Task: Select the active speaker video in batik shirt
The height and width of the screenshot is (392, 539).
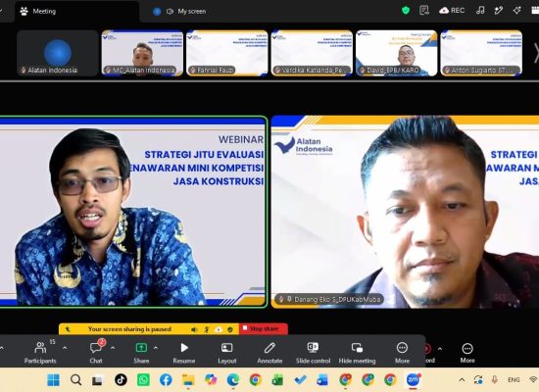Action: point(132,212)
